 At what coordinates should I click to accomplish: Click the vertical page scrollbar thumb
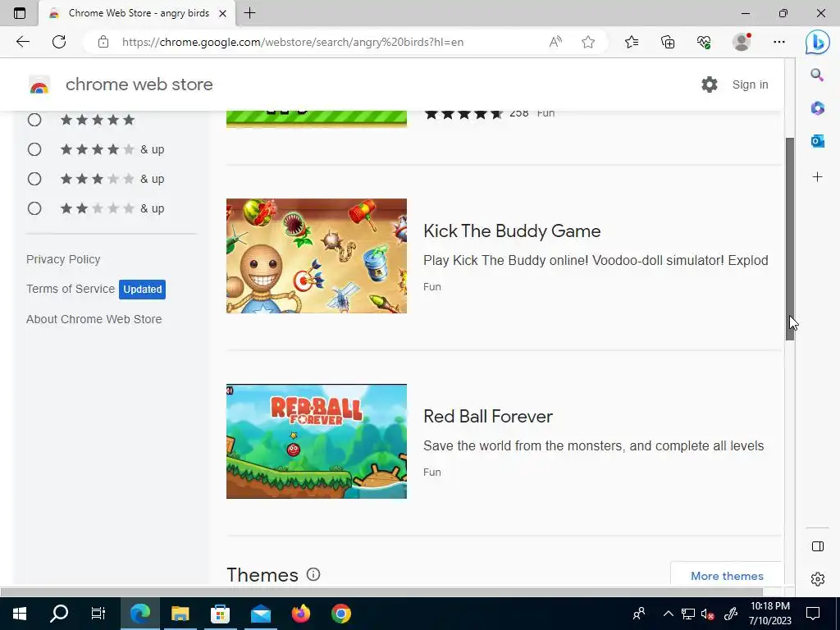[790, 239]
